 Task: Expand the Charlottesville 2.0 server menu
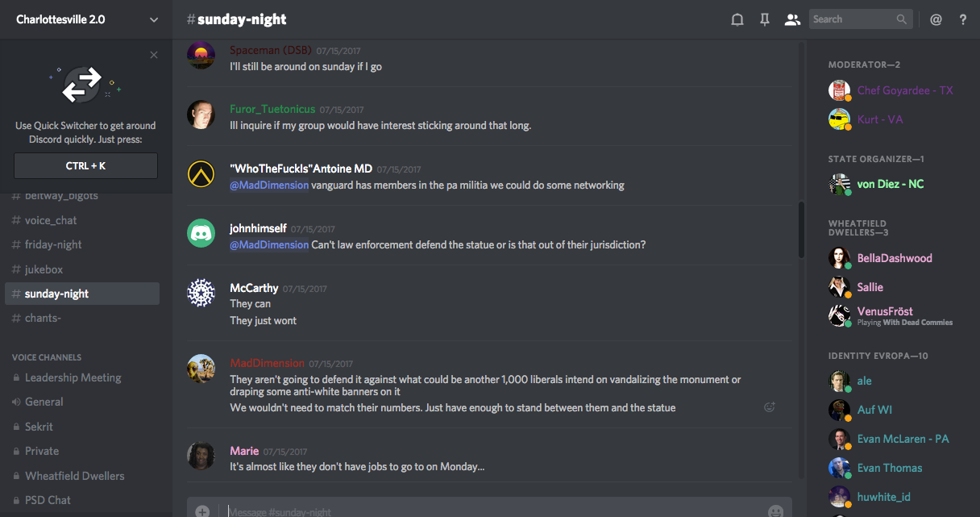(x=154, y=19)
